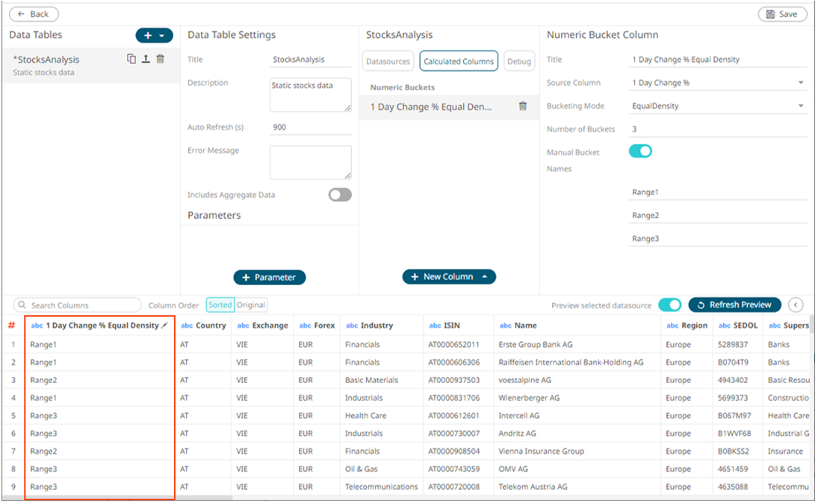Enable Includes Aggregate Data toggle
This screenshot has height=504, width=818.
click(340, 195)
